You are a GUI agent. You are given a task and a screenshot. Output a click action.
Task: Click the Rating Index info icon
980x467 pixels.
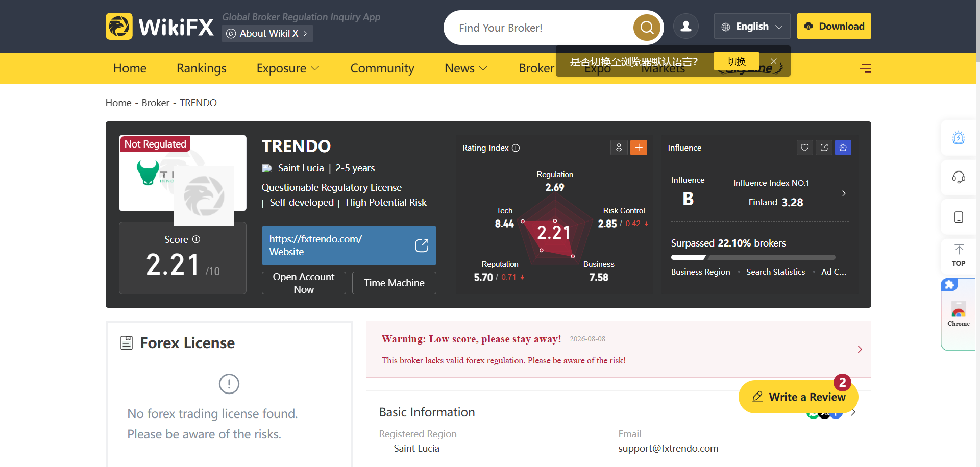pos(516,148)
